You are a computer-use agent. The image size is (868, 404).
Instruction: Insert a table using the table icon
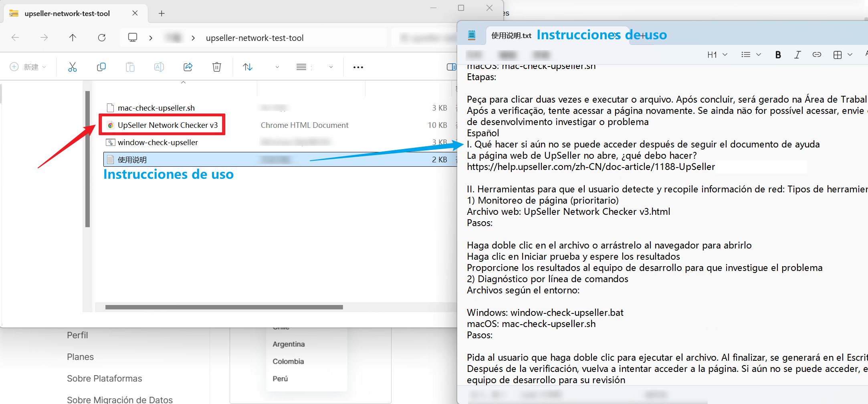tap(838, 55)
